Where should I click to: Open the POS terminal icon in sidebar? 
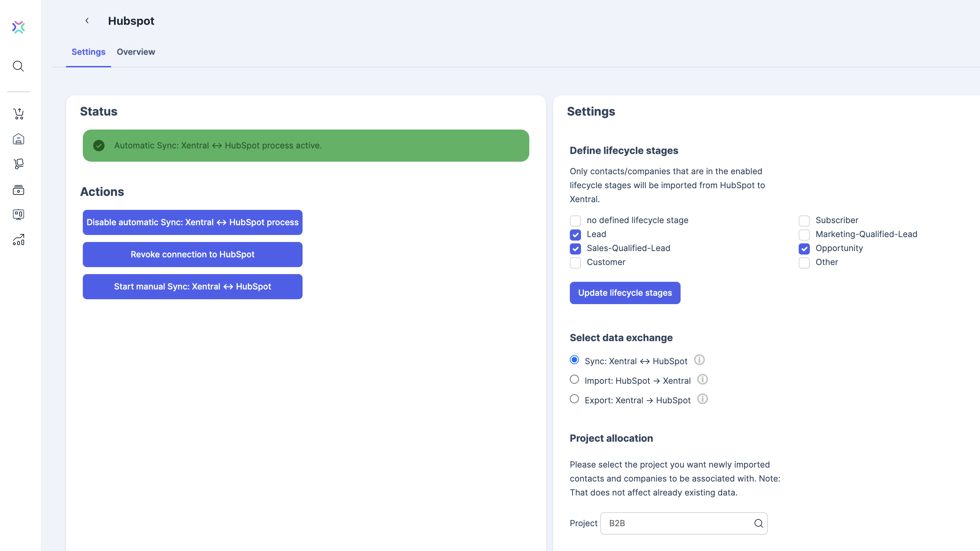pyautogui.click(x=18, y=214)
